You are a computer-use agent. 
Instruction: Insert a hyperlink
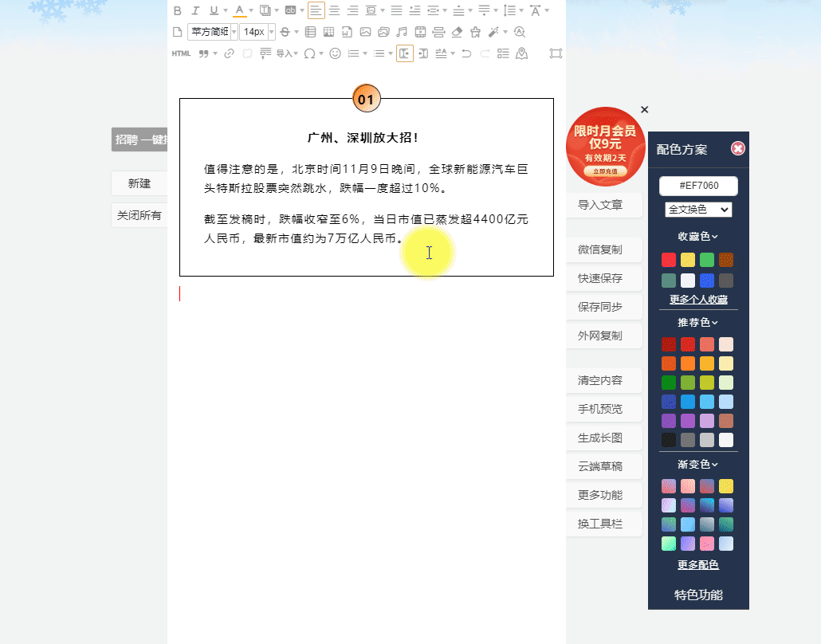pyautogui.click(x=229, y=53)
